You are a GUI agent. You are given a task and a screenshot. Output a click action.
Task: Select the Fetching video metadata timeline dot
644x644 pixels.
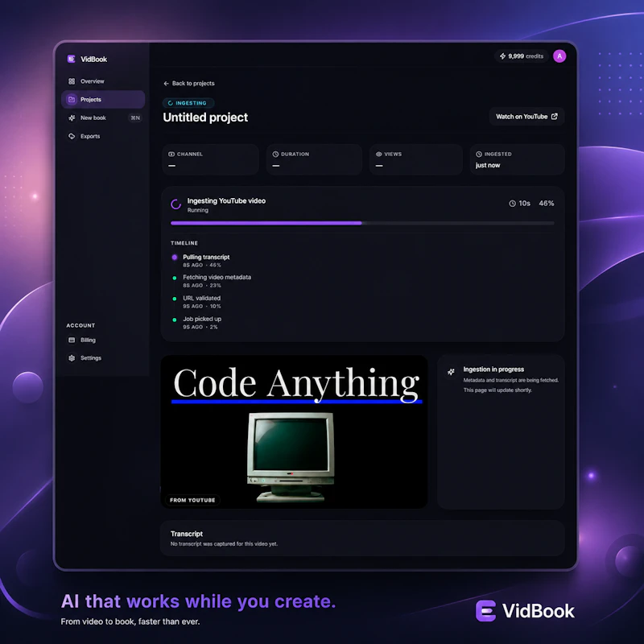[x=175, y=278]
